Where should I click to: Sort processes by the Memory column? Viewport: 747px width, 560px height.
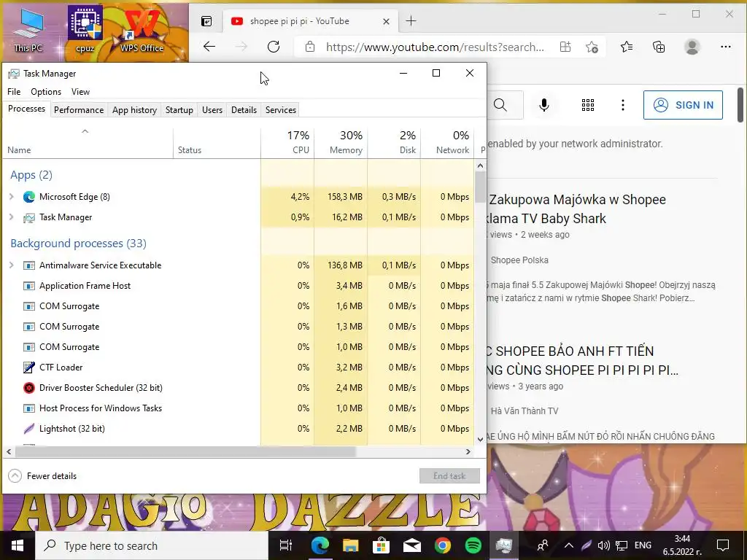pyautogui.click(x=341, y=142)
